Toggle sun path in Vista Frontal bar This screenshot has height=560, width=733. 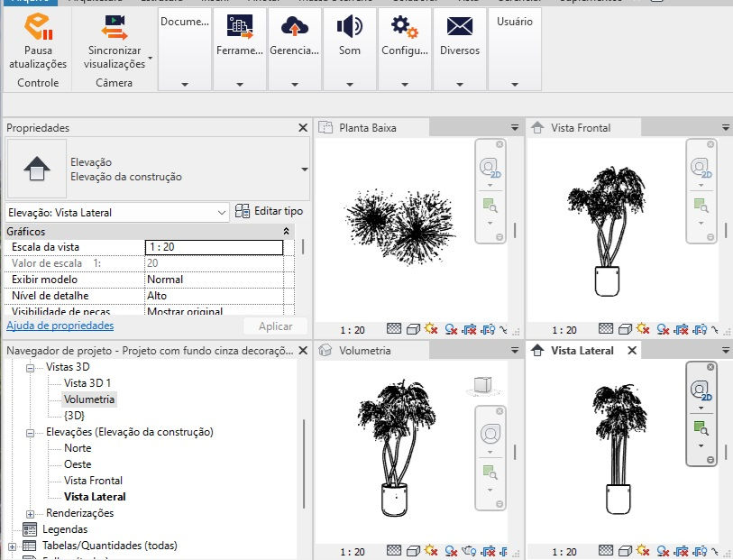643,328
